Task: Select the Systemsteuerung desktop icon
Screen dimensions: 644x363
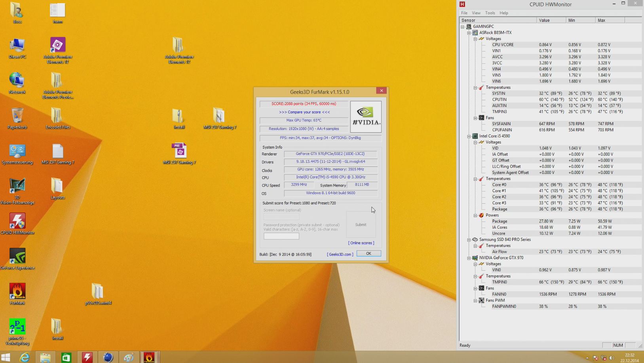Action: click(x=17, y=154)
